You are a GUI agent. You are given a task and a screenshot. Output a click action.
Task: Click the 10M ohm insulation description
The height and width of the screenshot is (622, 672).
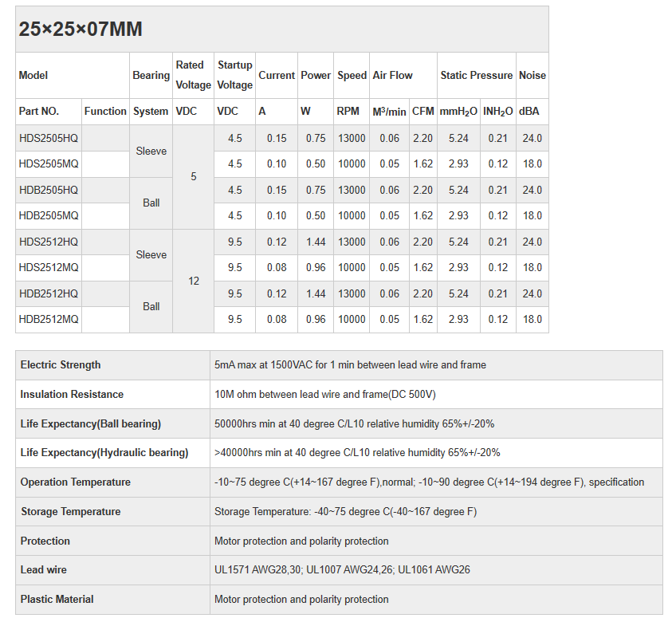(325, 395)
